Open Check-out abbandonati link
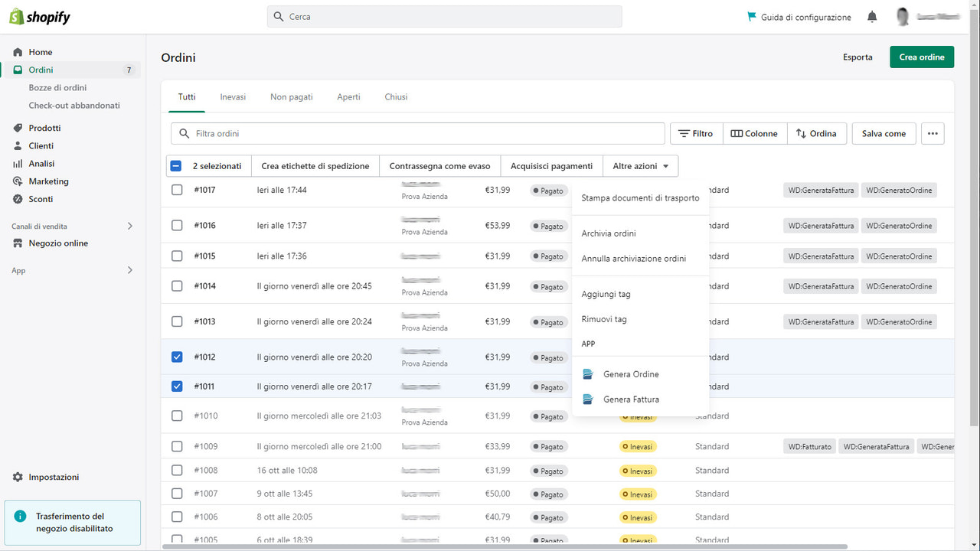The width and height of the screenshot is (980, 551). click(x=74, y=106)
